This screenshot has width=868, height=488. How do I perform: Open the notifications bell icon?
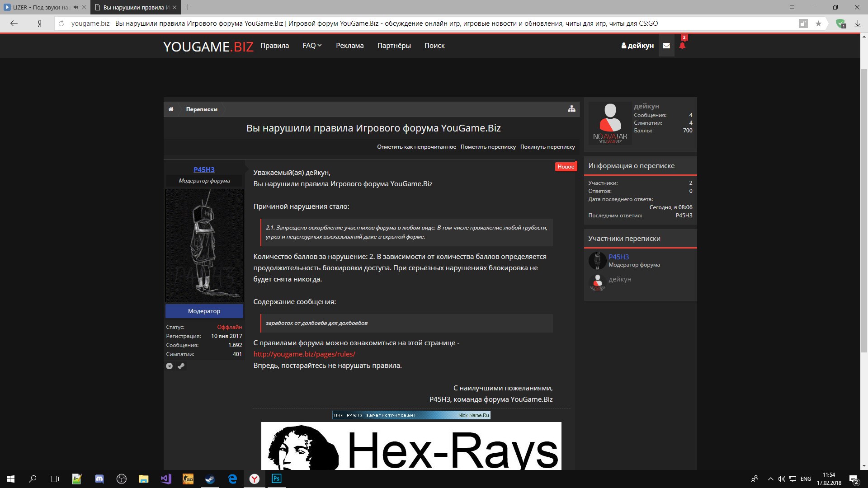[x=682, y=45]
